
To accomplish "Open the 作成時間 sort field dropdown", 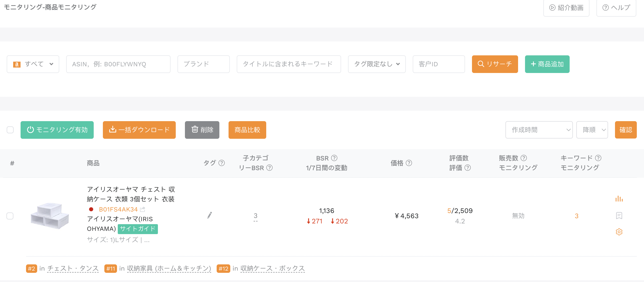I will (x=539, y=130).
